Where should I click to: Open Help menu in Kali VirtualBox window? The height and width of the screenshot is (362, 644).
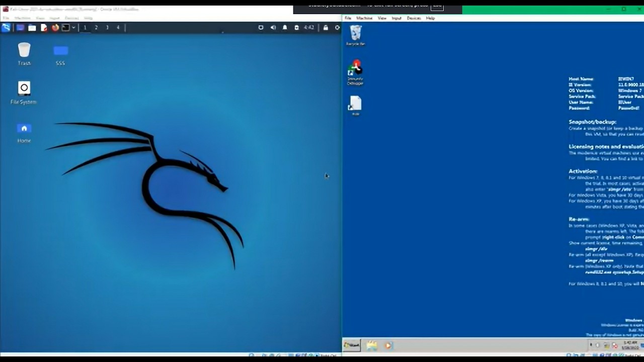tap(88, 18)
